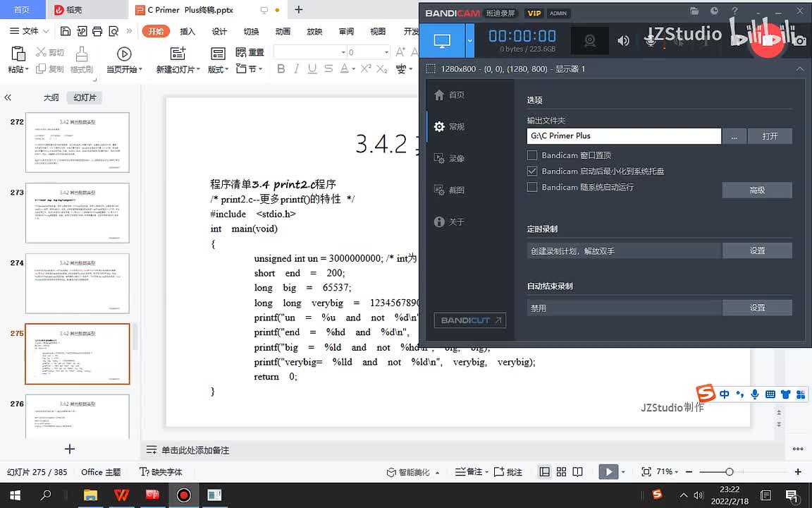Start slideshow play button in status bar
Image resolution: width=812 pixels, height=508 pixels.
pos(608,472)
